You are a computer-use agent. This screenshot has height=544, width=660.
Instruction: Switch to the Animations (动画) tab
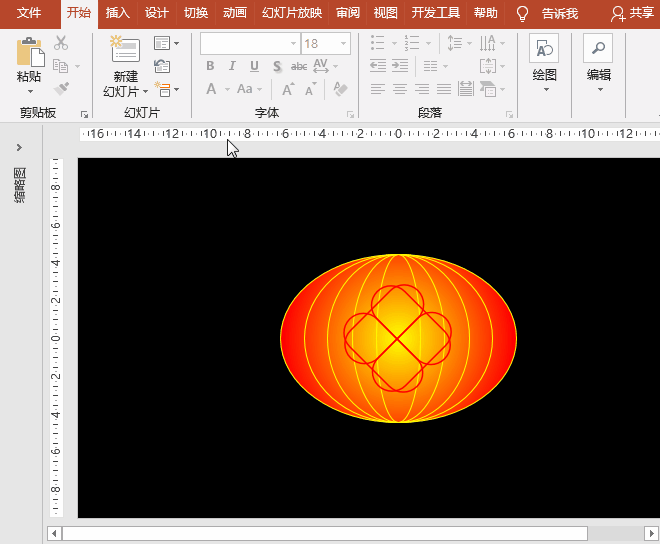[234, 13]
